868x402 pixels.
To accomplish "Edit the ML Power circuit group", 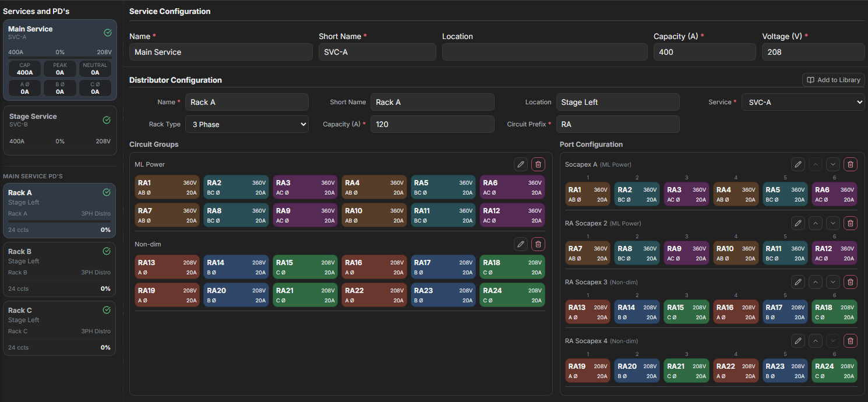I will tap(521, 164).
